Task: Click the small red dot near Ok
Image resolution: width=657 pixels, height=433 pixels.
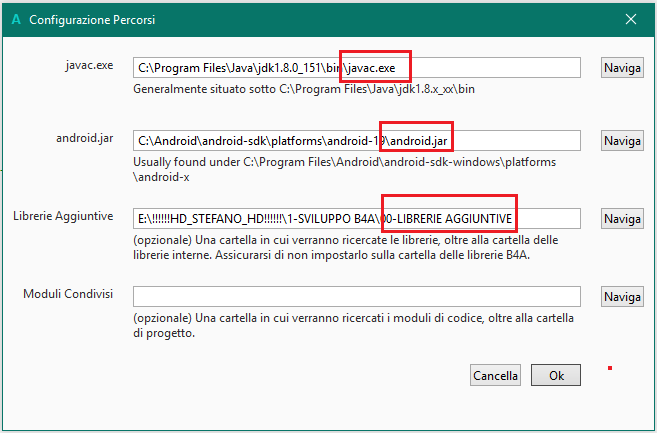Action: [x=610, y=368]
